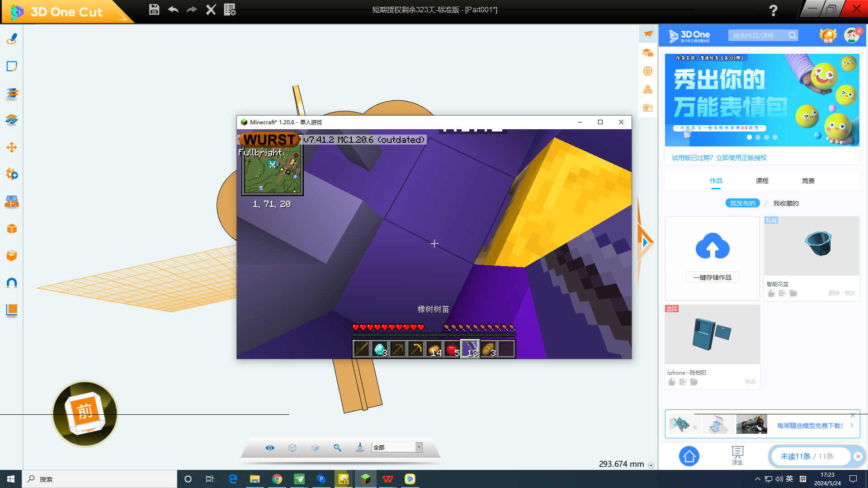Switch to the 竞赛 tab
This screenshot has width=868, height=488.
pyautogui.click(x=808, y=181)
